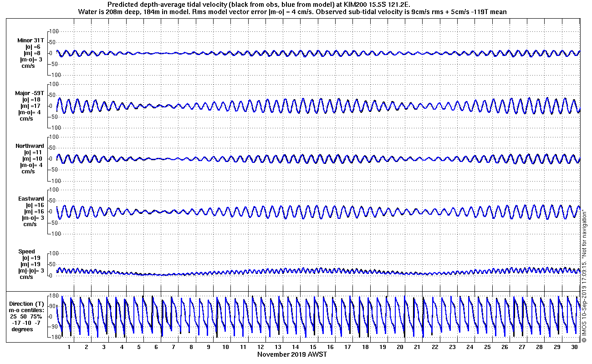Screen dimensions: 592x364
Task: Click the 'm-o centiles:' label
Action: coord(27,310)
